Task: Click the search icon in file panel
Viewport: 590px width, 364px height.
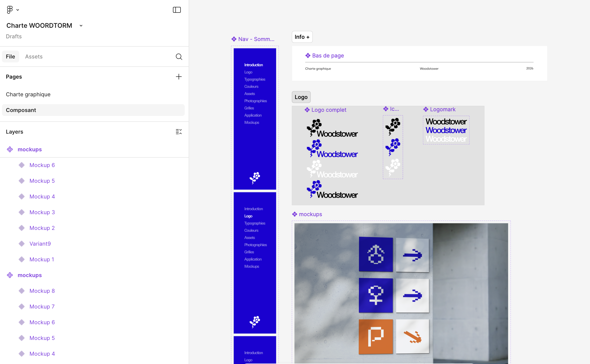Action: point(179,57)
